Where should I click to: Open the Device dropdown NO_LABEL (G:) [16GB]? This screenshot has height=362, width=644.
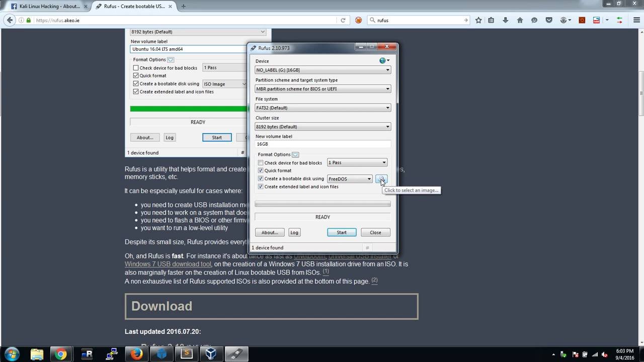323,70
